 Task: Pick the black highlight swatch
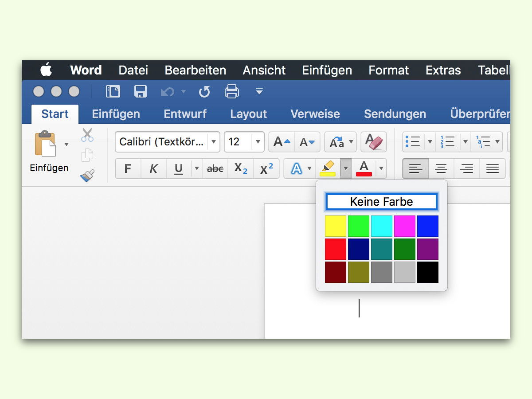428,272
